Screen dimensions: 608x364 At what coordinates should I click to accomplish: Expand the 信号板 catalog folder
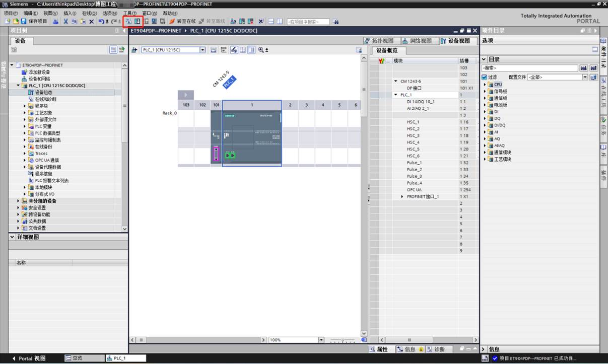coord(485,91)
